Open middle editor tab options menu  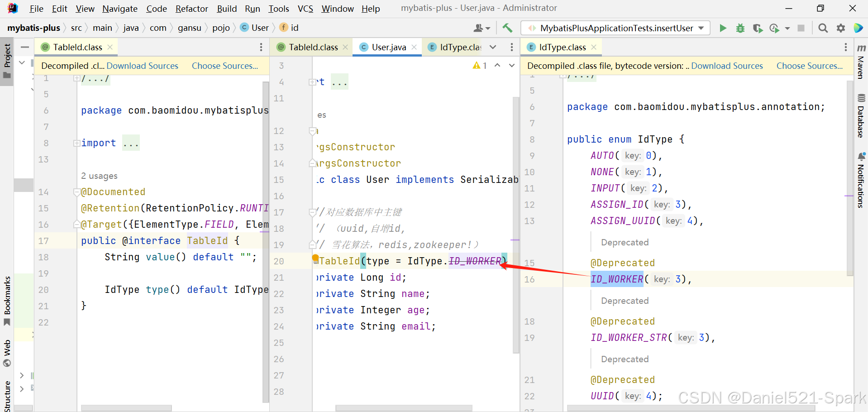pyautogui.click(x=511, y=47)
